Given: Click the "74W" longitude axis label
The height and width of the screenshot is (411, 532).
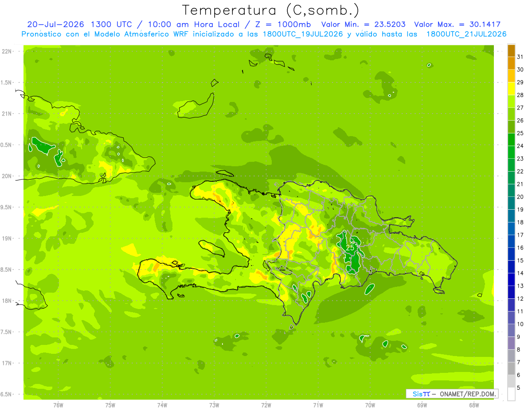Looking at the screenshot, I should pos(162,405).
